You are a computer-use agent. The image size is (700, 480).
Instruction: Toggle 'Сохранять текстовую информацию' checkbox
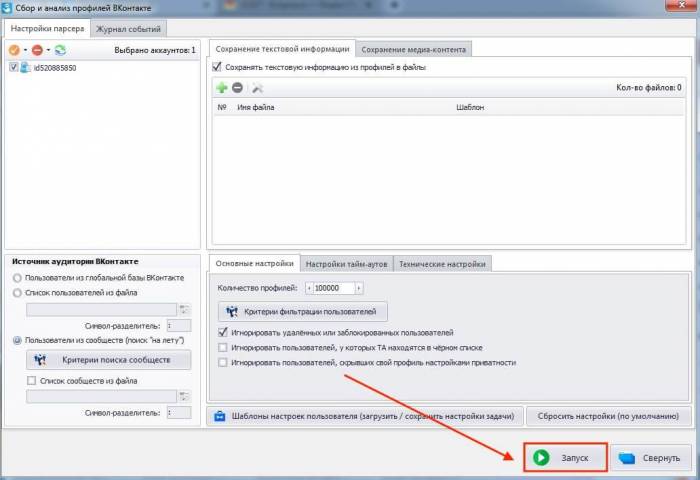217,67
